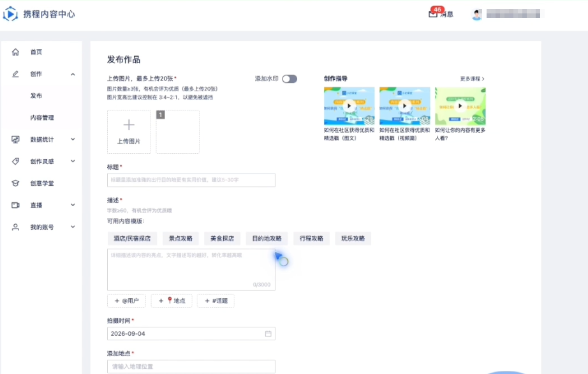Click the 上传图片 upload box
Image resolution: width=588 pixels, height=374 pixels.
pos(129,131)
